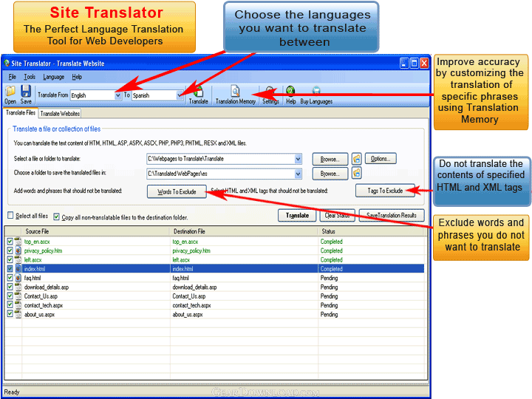Viewport: 532px width, 399px height.
Task: Click source file contact_tech.aspx
Action: pyautogui.click(x=44, y=305)
